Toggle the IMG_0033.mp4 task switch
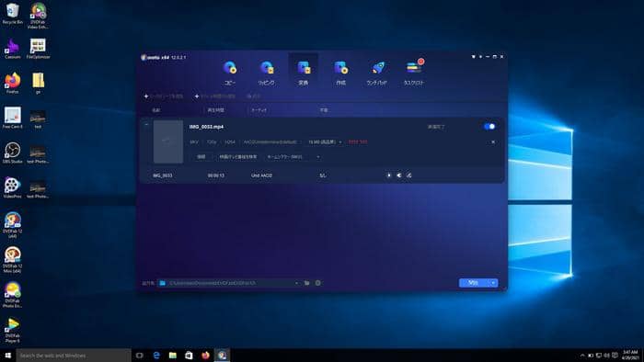 tap(489, 126)
